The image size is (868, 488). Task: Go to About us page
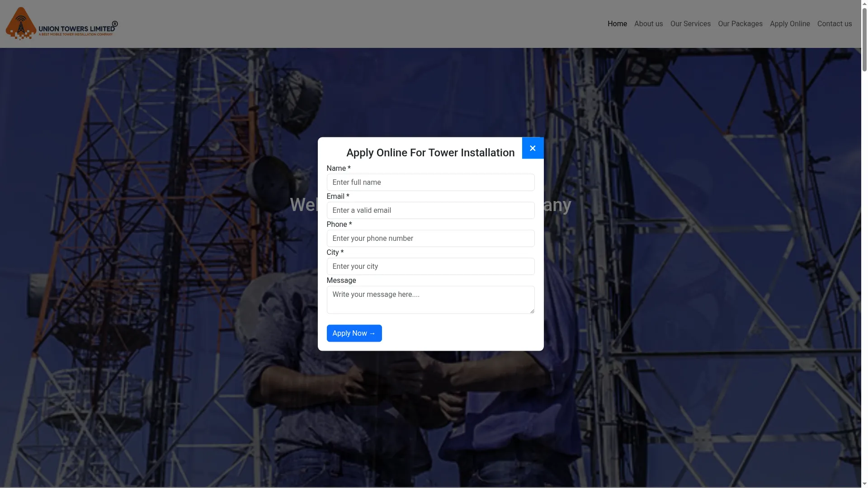pyautogui.click(x=648, y=24)
